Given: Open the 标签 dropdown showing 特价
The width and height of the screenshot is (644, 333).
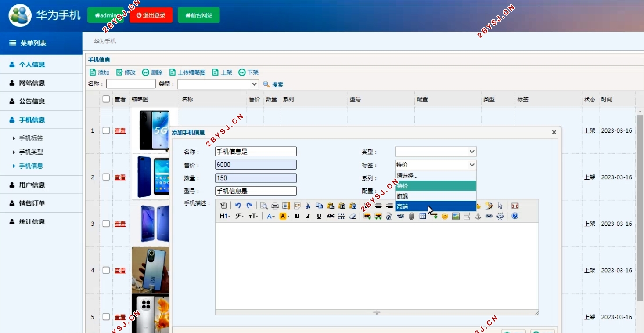Looking at the screenshot, I should tap(435, 165).
